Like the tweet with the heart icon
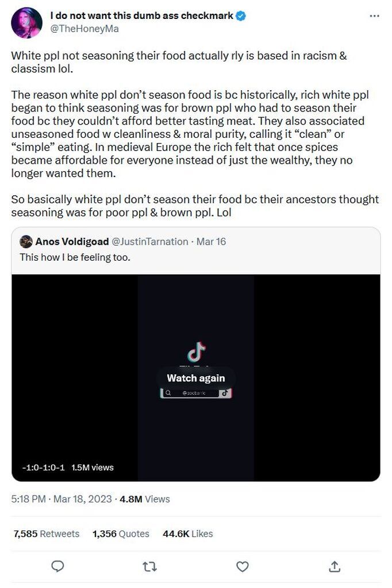Screen dimensions: 392x588 coord(243,567)
